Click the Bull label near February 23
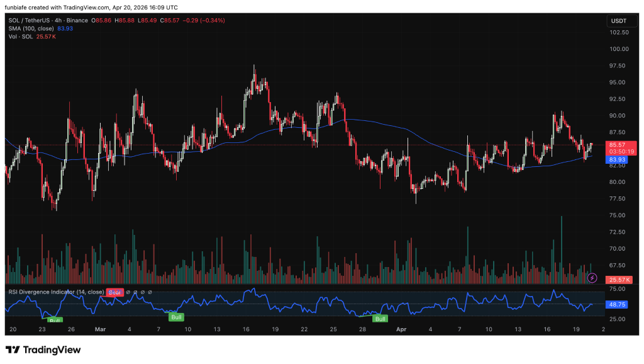The image size is (644, 364). coord(55,320)
